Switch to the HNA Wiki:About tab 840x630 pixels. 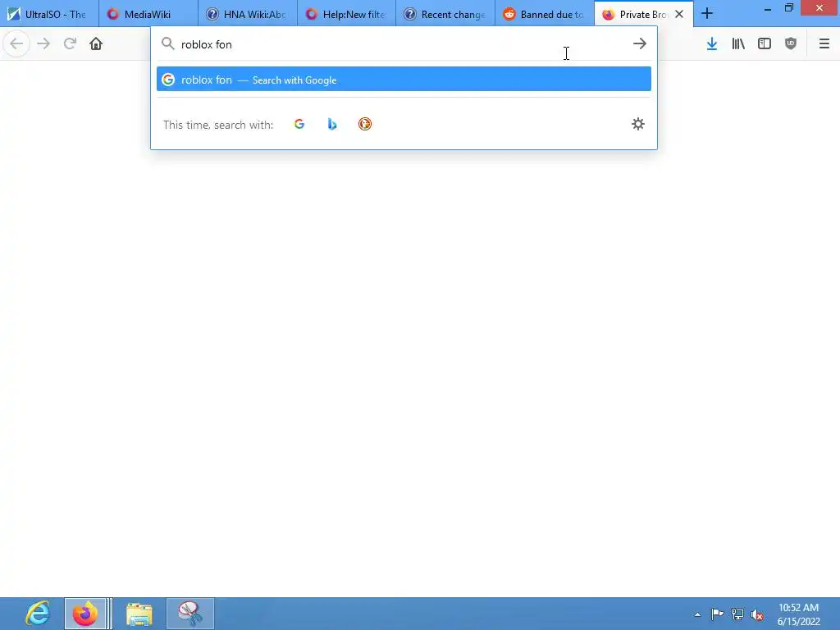pyautogui.click(x=248, y=15)
